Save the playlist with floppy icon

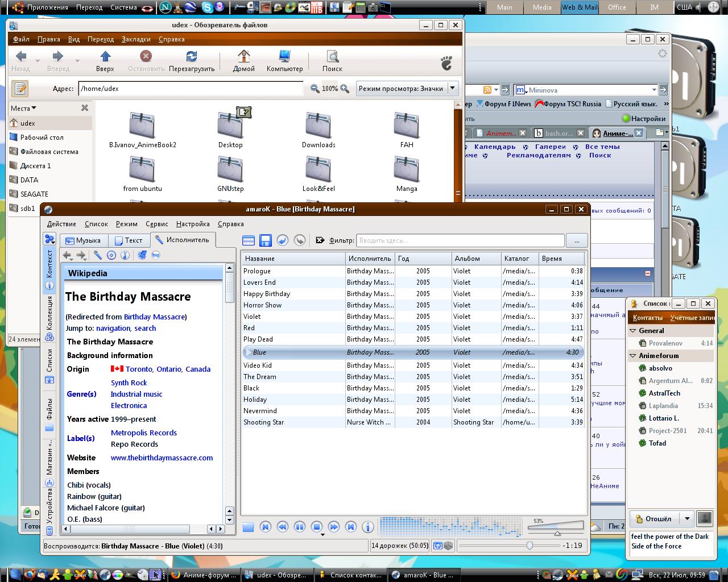tap(266, 240)
